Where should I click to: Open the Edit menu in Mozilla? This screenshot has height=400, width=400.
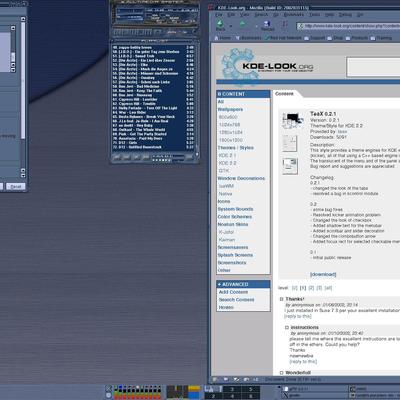[231, 15]
